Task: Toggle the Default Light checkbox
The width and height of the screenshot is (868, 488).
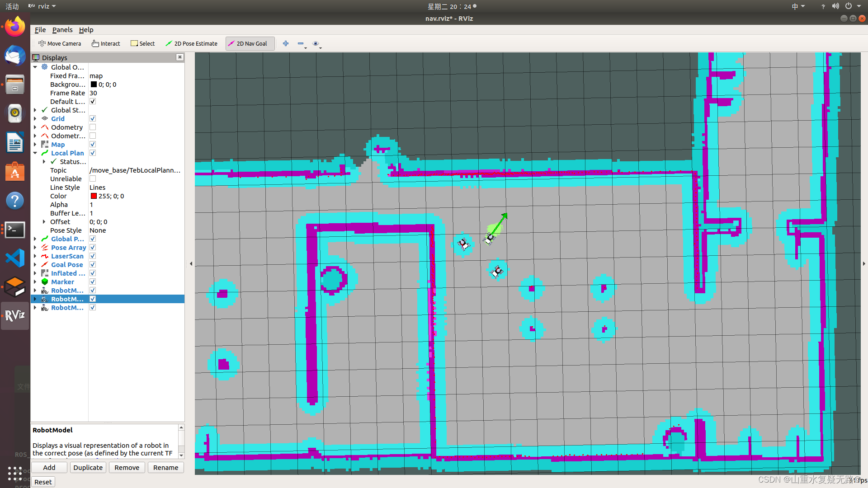Action: click(x=93, y=101)
